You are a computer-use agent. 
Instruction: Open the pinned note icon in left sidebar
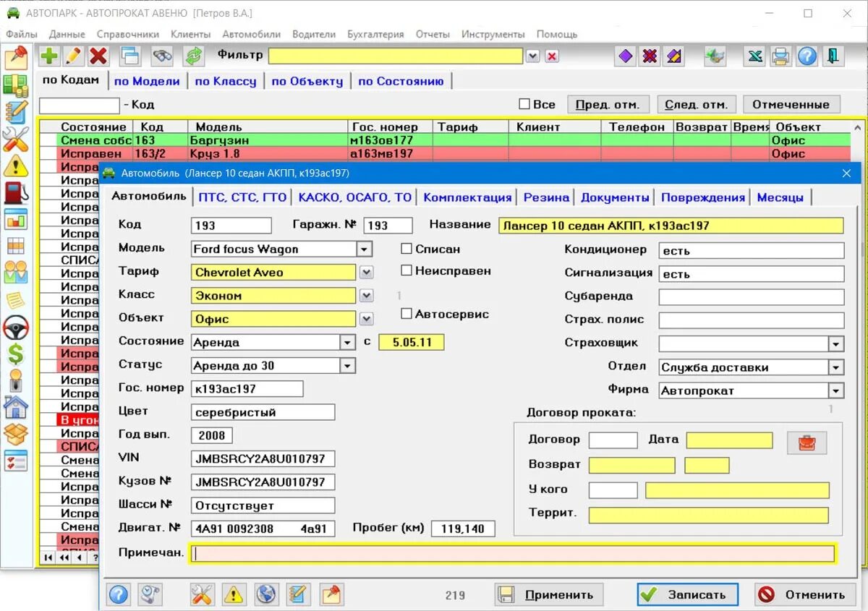click(16, 59)
